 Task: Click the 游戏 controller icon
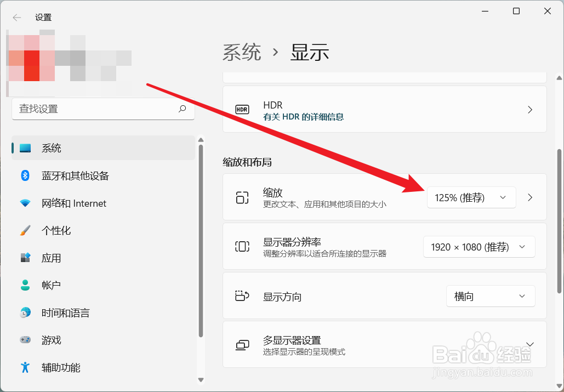[25, 340]
